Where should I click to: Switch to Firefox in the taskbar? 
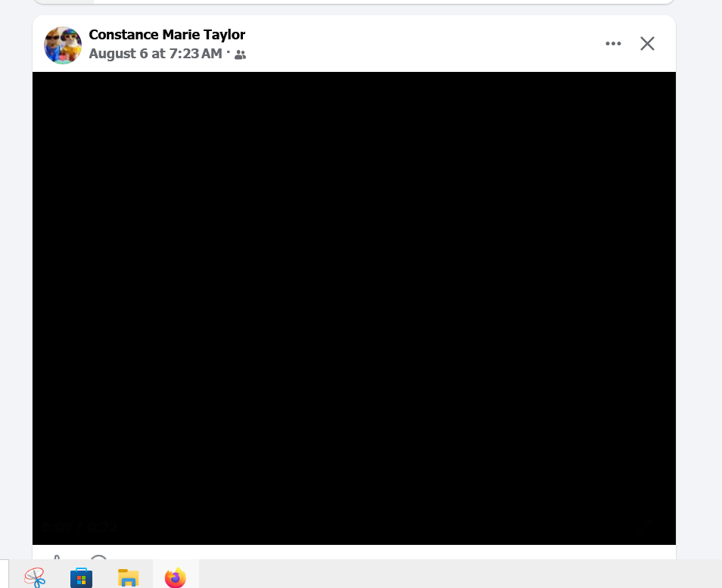coord(176,577)
